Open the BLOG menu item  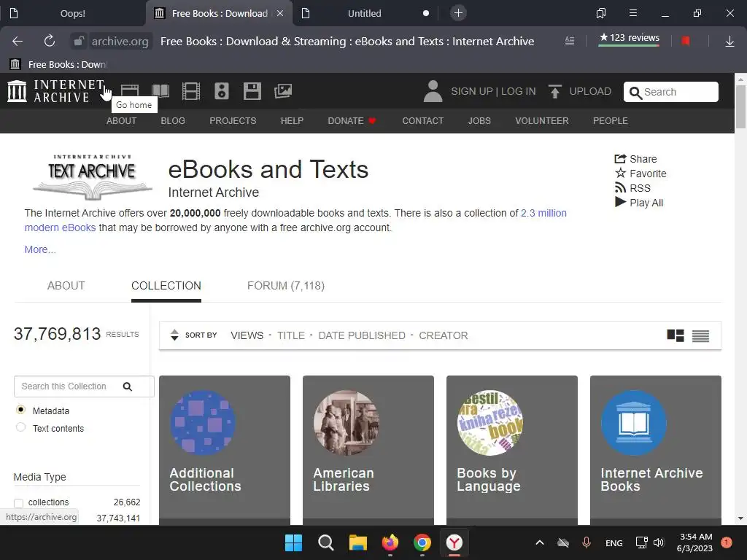(173, 121)
